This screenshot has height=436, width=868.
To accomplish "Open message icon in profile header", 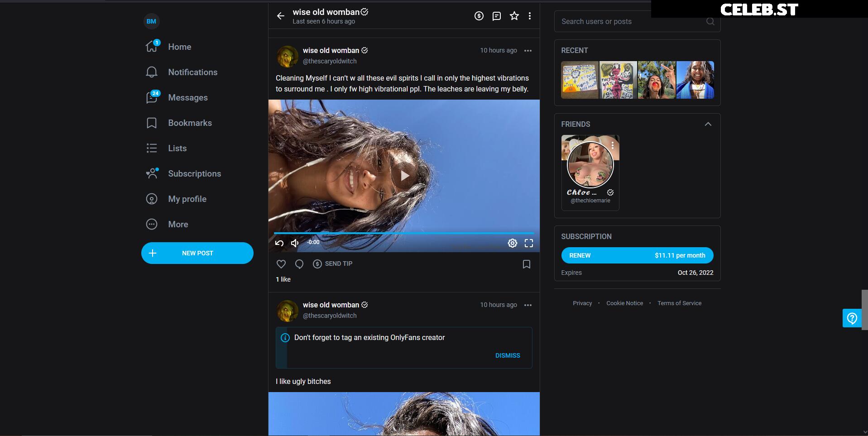I will (497, 16).
